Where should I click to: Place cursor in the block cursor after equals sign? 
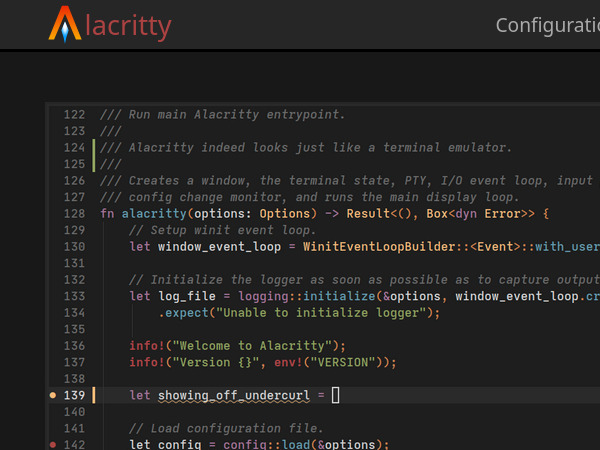336,396
